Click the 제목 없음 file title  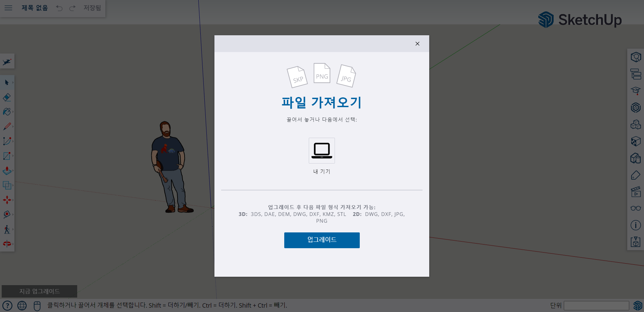35,8
